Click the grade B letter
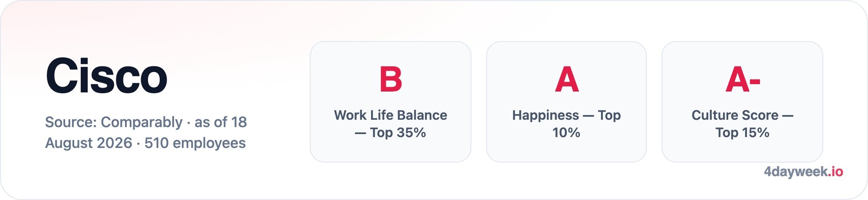Image resolution: width=868 pixels, height=200 pixels. click(391, 79)
